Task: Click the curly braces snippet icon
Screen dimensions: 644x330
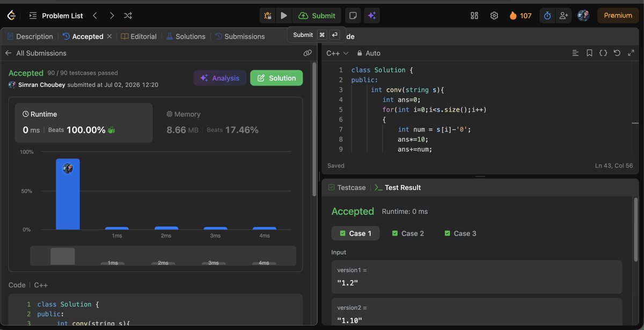Action: coord(603,53)
